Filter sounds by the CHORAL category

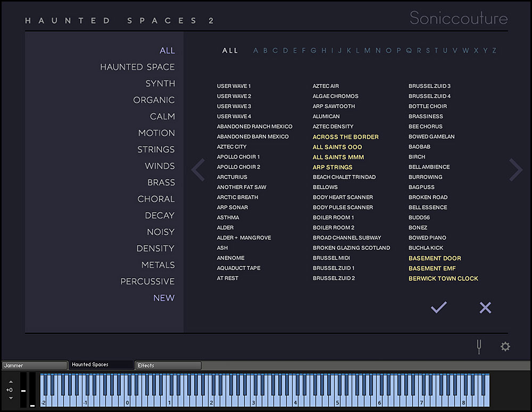point(156,199)
